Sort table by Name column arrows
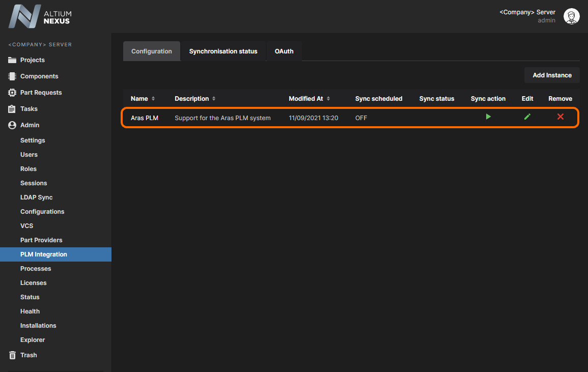The image size is (588, 372). pyautogui.click(x=153, y=99)
